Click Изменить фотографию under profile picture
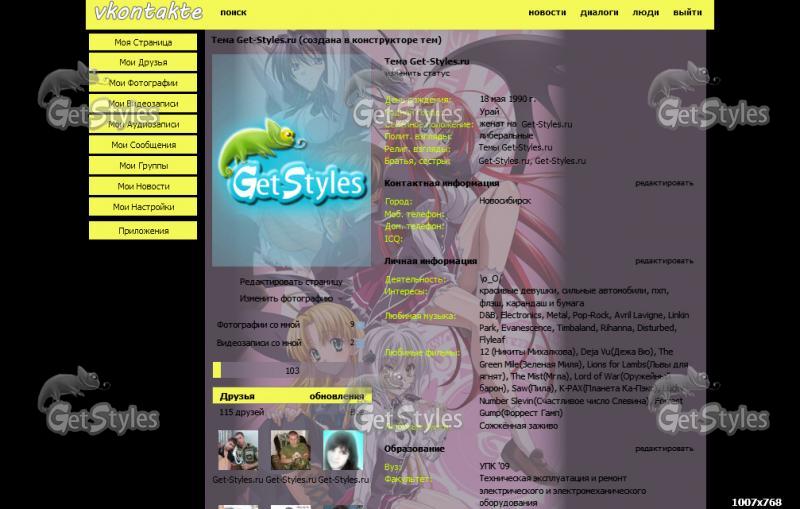The image size is (800, 509). tap(286, 298)
